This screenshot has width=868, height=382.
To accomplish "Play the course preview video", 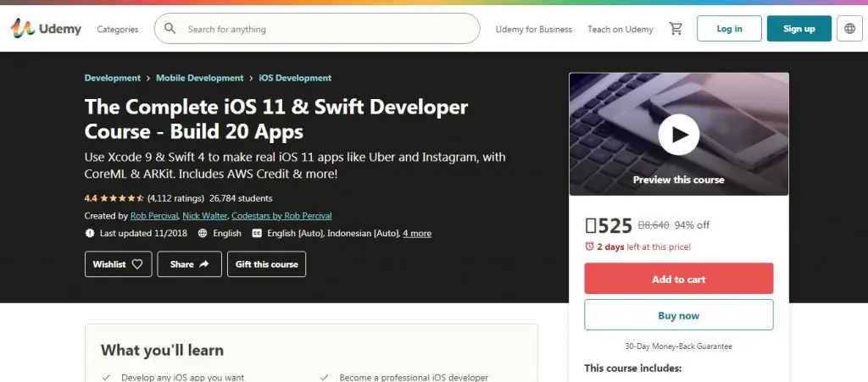I will point(678,135).
